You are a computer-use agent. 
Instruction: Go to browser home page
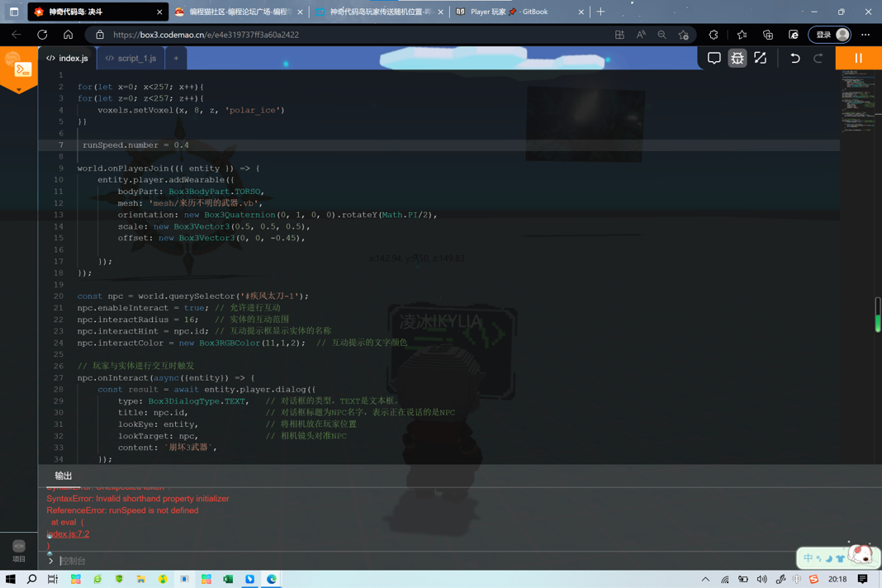[68, 35]
